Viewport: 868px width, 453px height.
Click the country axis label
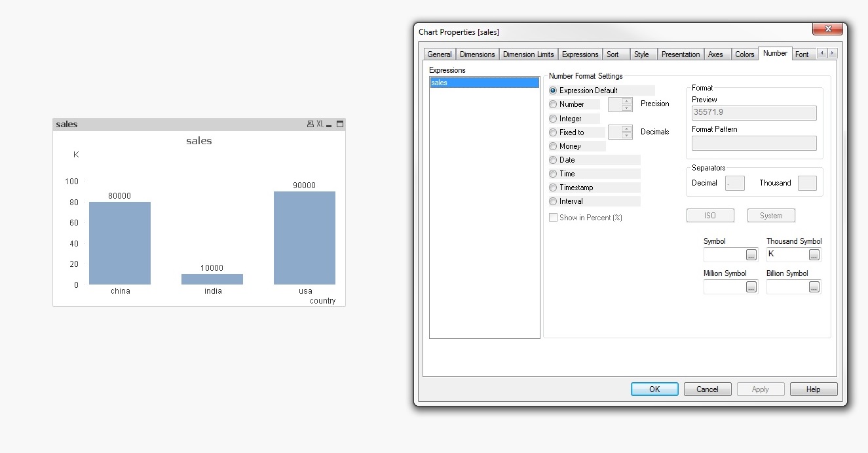tap(323, 301)
